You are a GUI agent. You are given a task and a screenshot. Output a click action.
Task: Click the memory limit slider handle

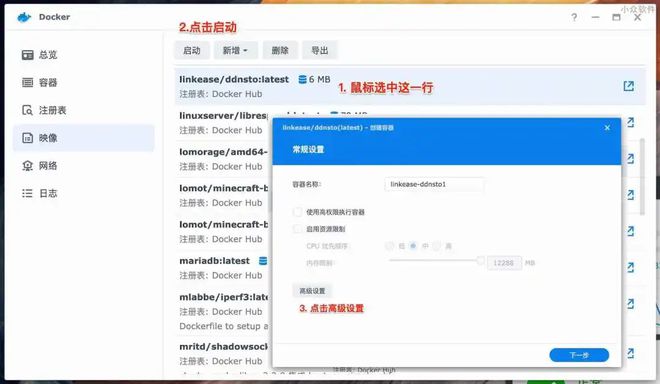[x=480, y=261]
